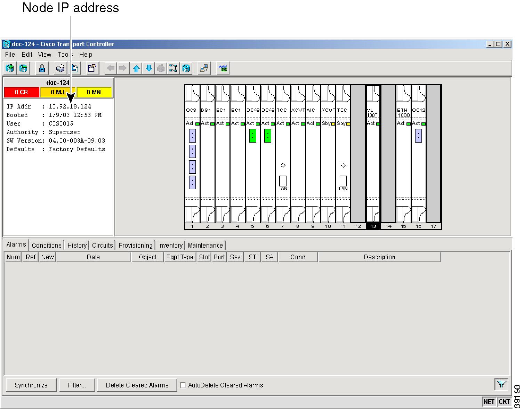The image size is (532, 409).
Task: Open the Tools menu
Action: point(65,55)
